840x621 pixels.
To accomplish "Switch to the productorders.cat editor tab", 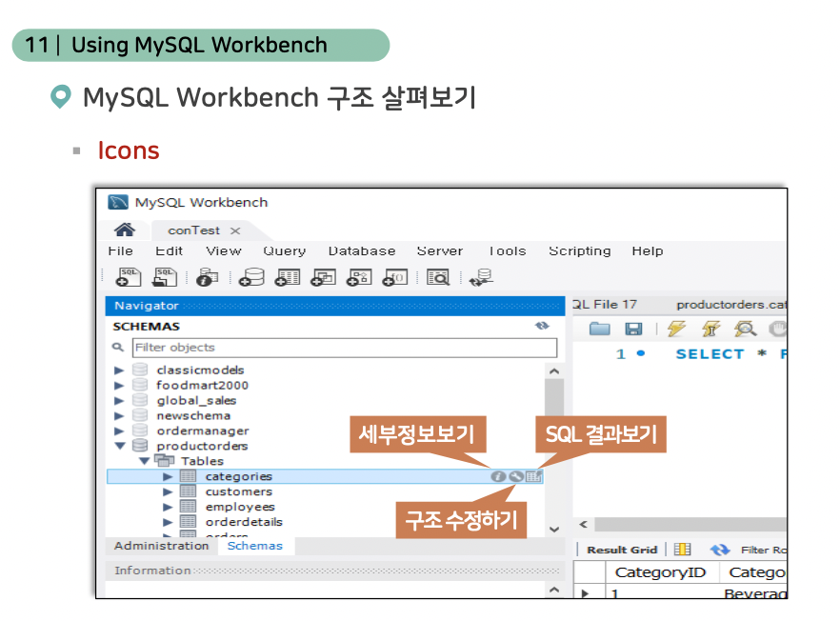I will pyautogui.click(x=730, y=305).
